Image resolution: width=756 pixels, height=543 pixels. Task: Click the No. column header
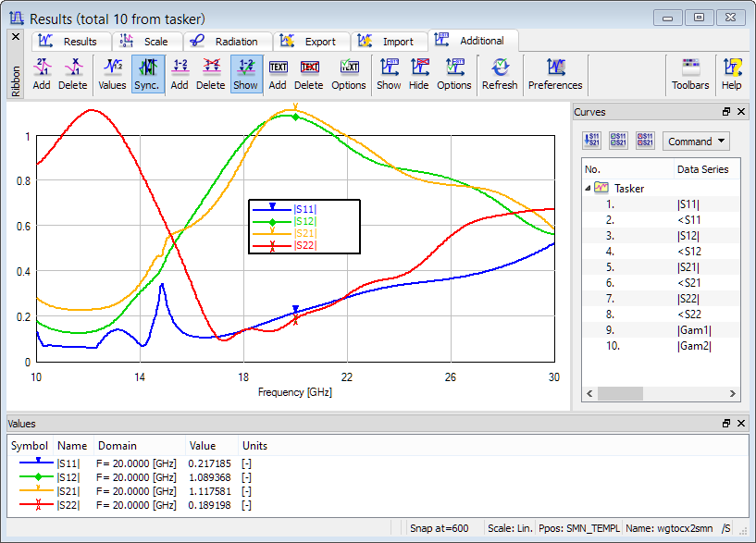click(627, 169)
